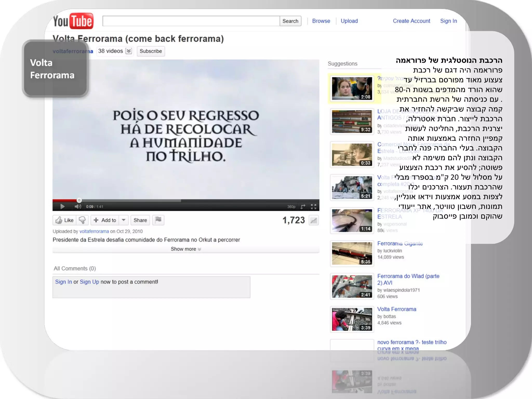
Task: Click the YouTube logo
Action: 73,21
